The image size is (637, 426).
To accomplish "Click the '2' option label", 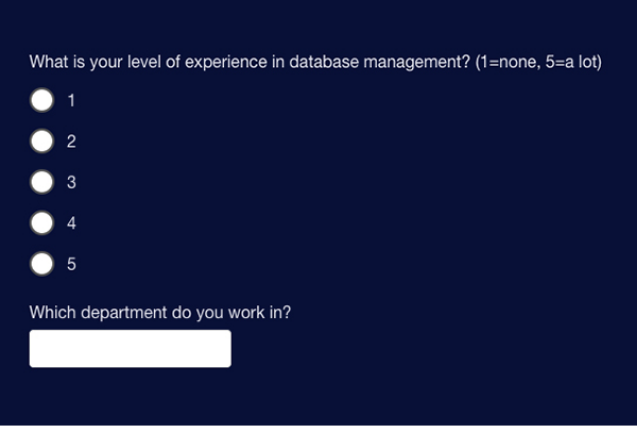I will [x=71, y=141].
